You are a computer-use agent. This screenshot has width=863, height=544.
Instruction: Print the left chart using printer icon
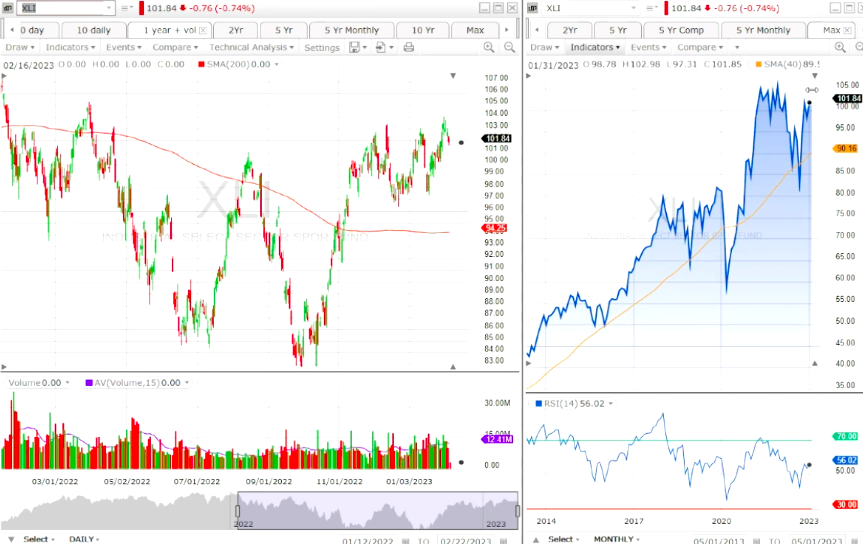coord(408,47)
